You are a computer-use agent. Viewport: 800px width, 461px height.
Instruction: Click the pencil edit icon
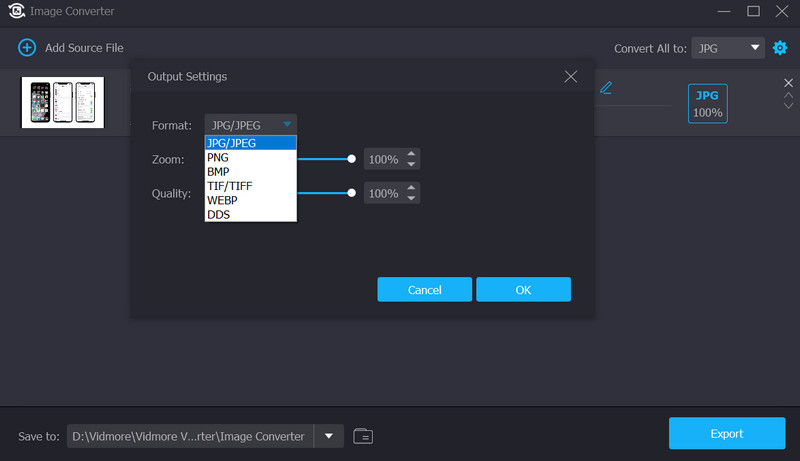point(605,88)
